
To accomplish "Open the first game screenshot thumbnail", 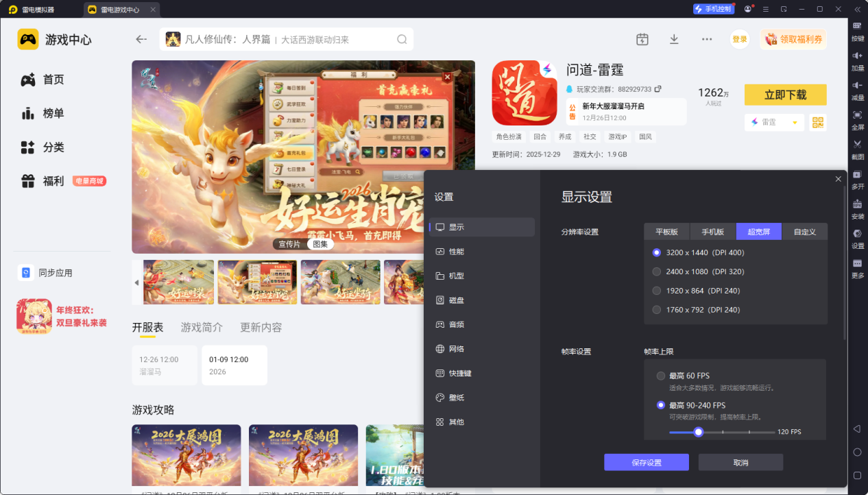I will [x=178, y=282].
